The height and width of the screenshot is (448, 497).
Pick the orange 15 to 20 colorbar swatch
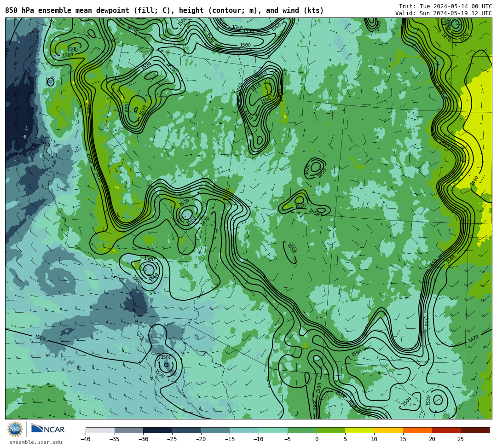pos(417,430)
